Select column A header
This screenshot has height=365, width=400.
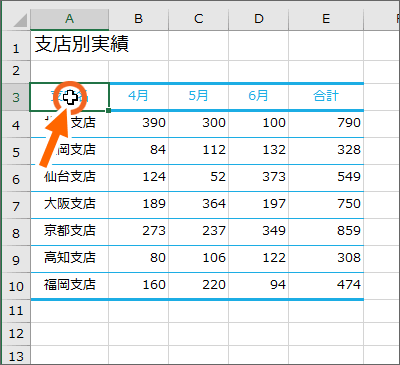[69, 19]
